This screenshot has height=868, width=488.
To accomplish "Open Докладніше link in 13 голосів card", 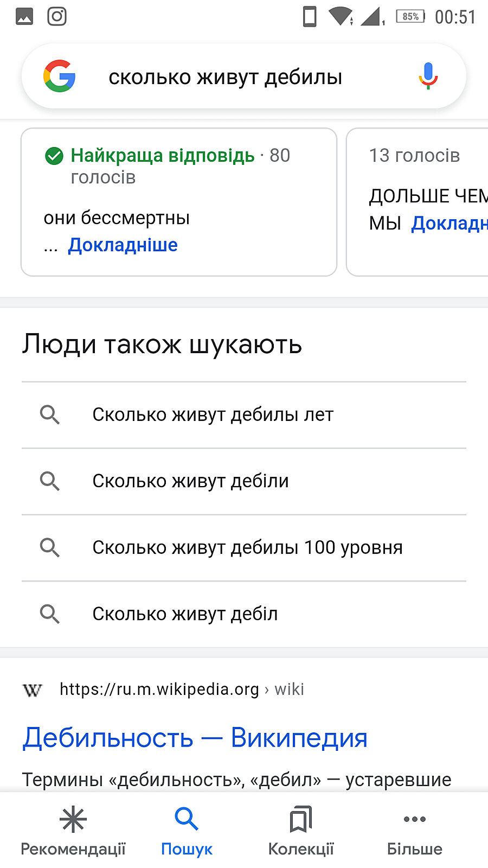I will [x=449, y=224].
